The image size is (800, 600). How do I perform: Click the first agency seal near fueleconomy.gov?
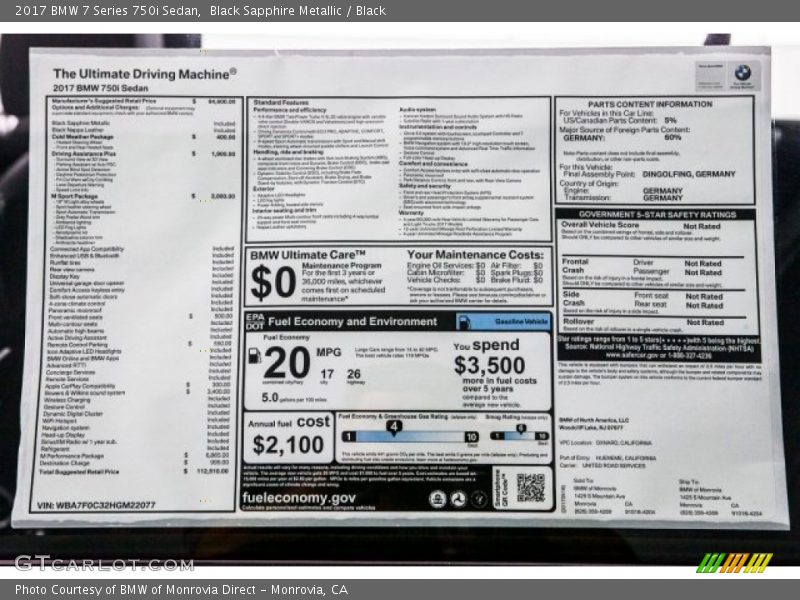[437, 498]
